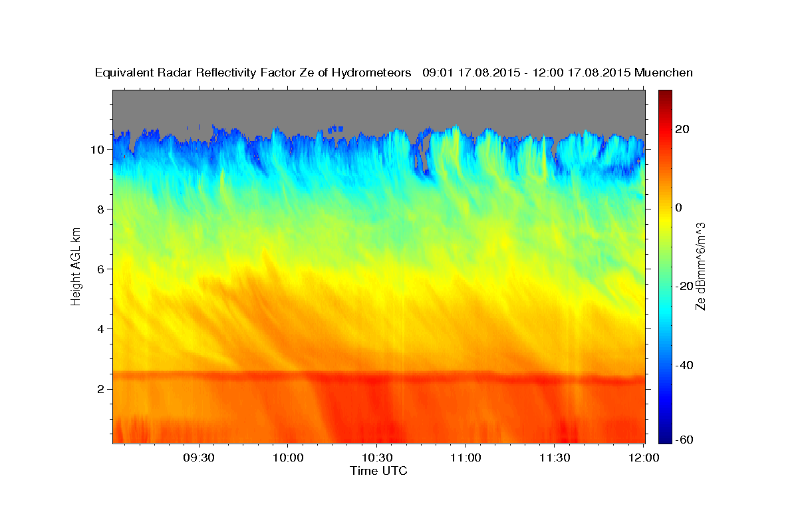798x532 pixels.
Task: Click the plot title 'Equivalent Radar Reflectivity Factor Ze of Hydrometeors'
Action: (253, 72)
